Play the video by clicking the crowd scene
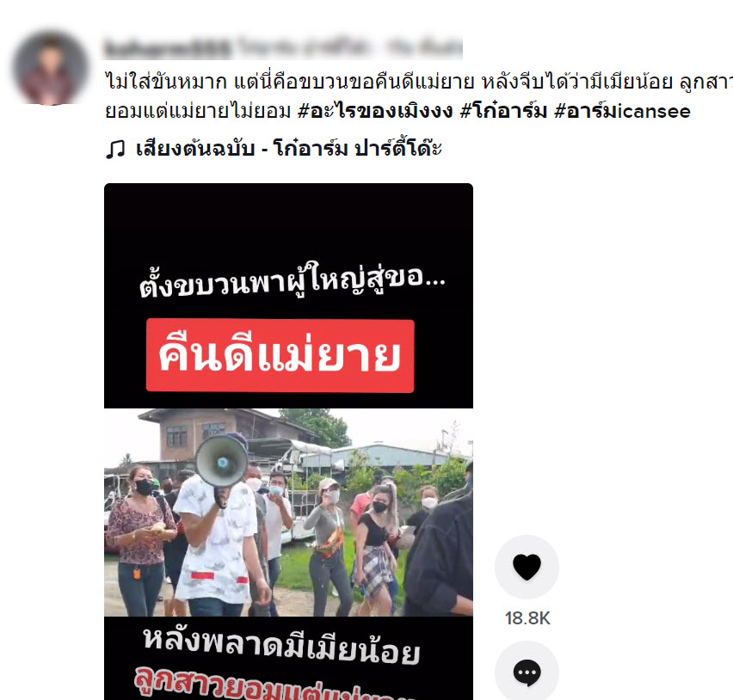733x700 pixels. [x=288, y=513]
